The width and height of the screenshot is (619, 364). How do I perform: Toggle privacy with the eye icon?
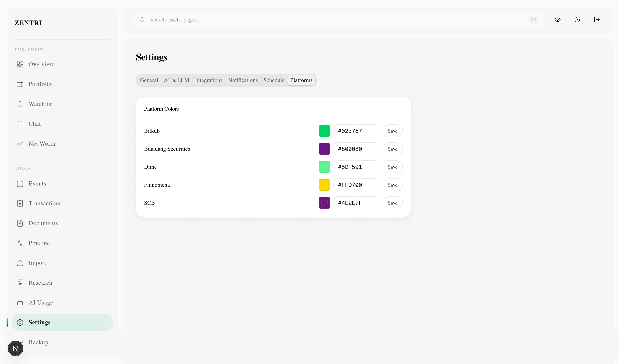(x=557, y=20)
